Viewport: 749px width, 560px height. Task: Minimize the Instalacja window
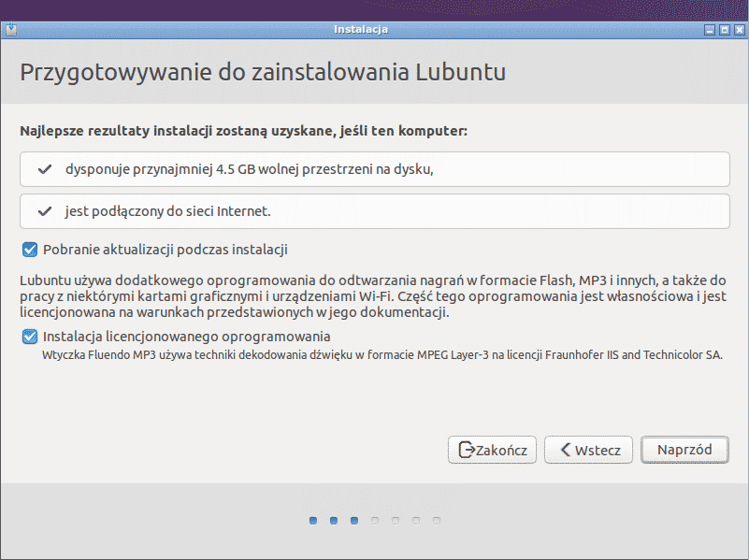(709, 29)
